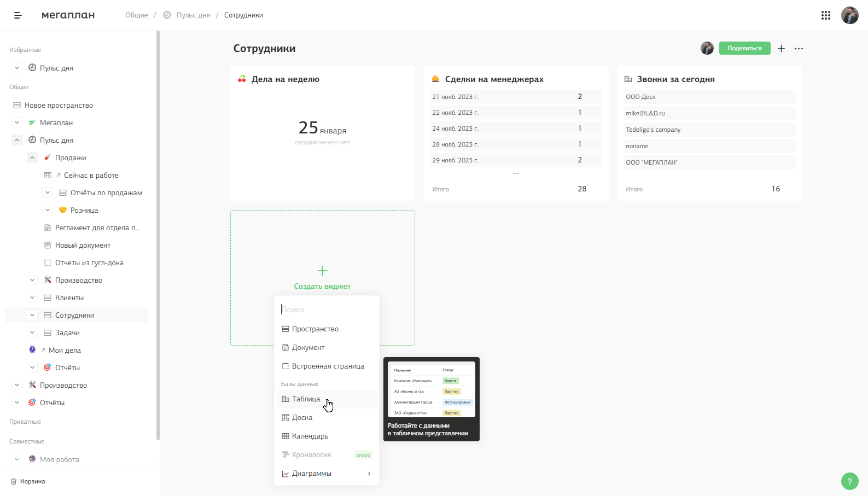868x496 pixels.
Task: Select Доска in the widget menu
Action: [x=302, y=418]
